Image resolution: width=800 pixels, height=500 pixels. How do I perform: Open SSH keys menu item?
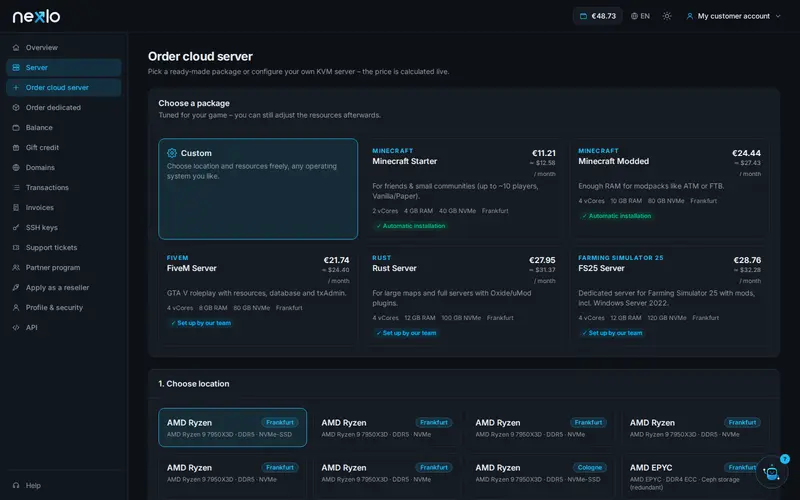click(64, 228)
